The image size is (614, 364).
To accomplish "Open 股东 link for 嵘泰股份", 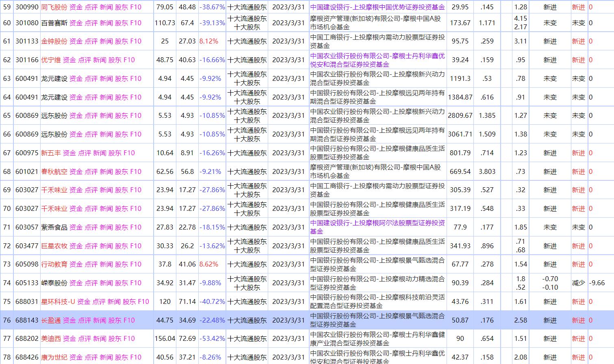I will click(x=122, y=283).
